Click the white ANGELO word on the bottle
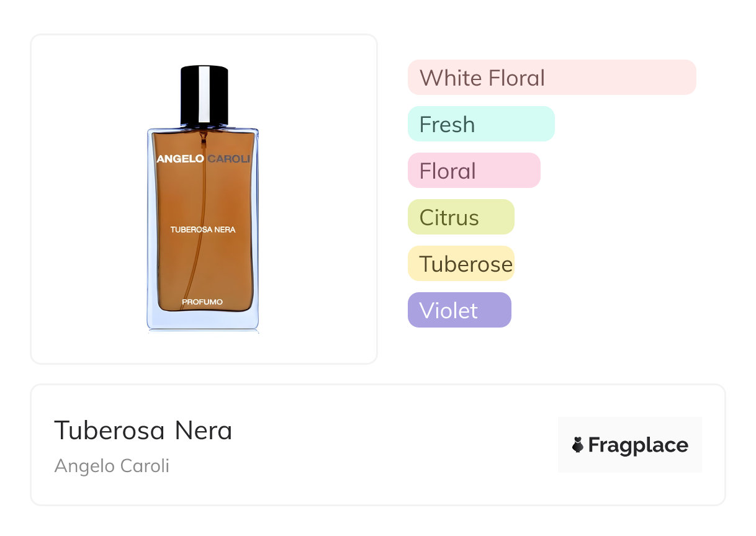The width and height of the screenshot is (756, 536). click(x=180, y=159)
